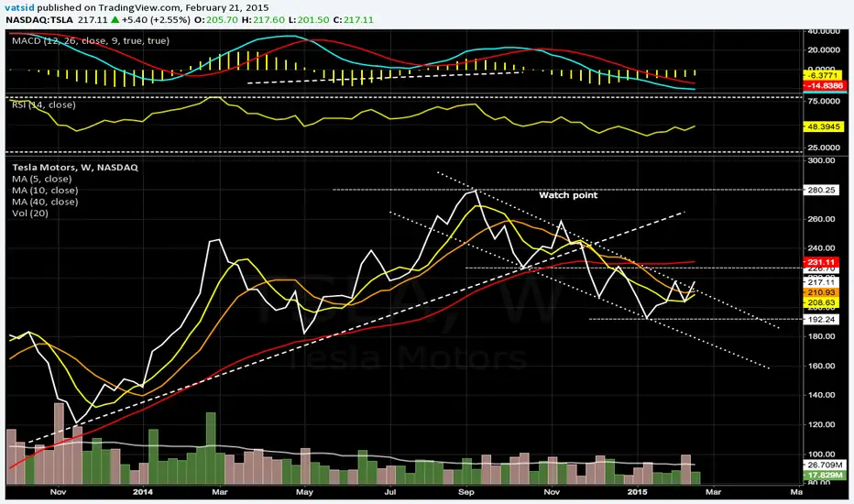The width and height of the screenshot is (854, 504).
Task: Click the 'Sep' time axis label
Action: pyautogui.click(x=466, y=491)
